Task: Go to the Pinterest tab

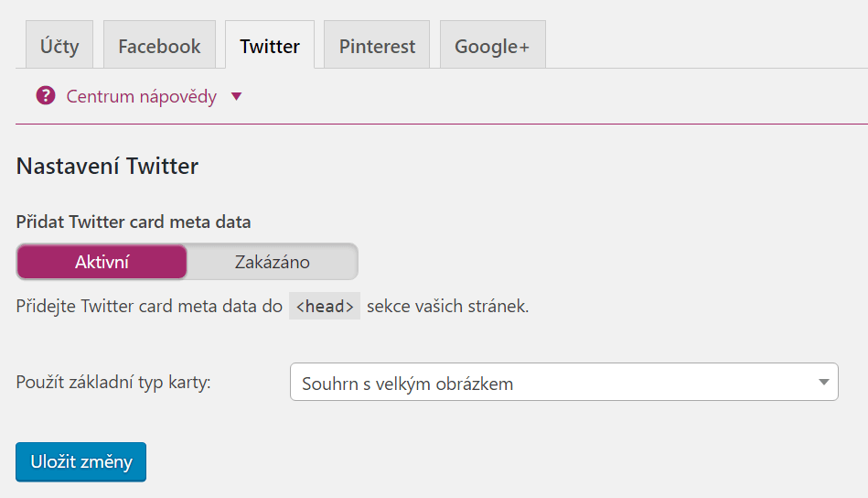Action: click(377, 46)
